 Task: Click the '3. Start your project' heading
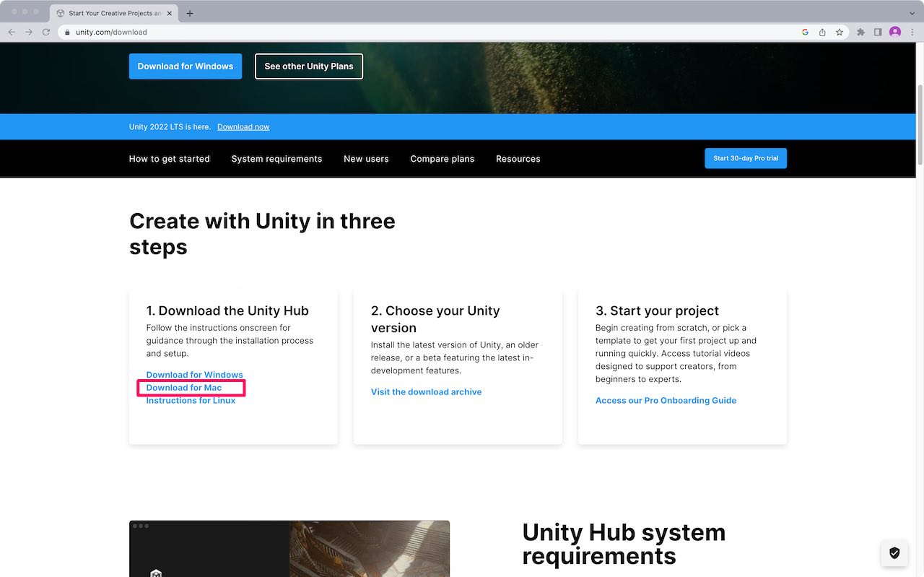(657, 311)
